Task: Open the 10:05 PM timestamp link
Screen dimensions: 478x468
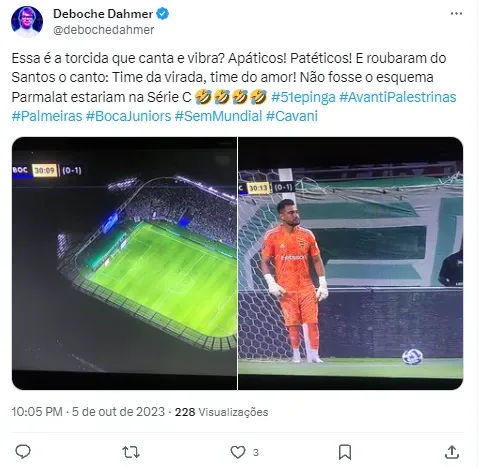Action: tap(37, 412)
